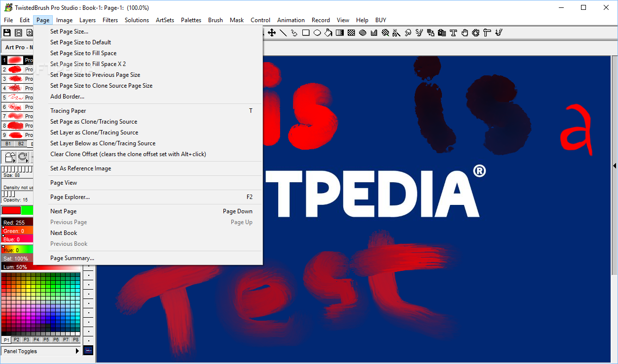The height and width of the screenshot is (364, 618).
Task: Click the Save floppy disk icon
Action: (7, 33)
